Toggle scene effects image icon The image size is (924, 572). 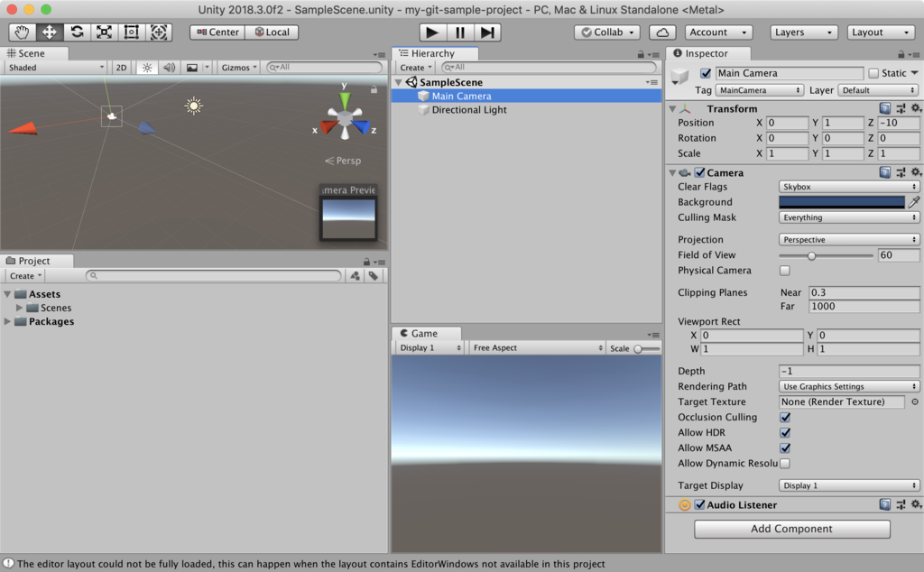coord(192,68)
